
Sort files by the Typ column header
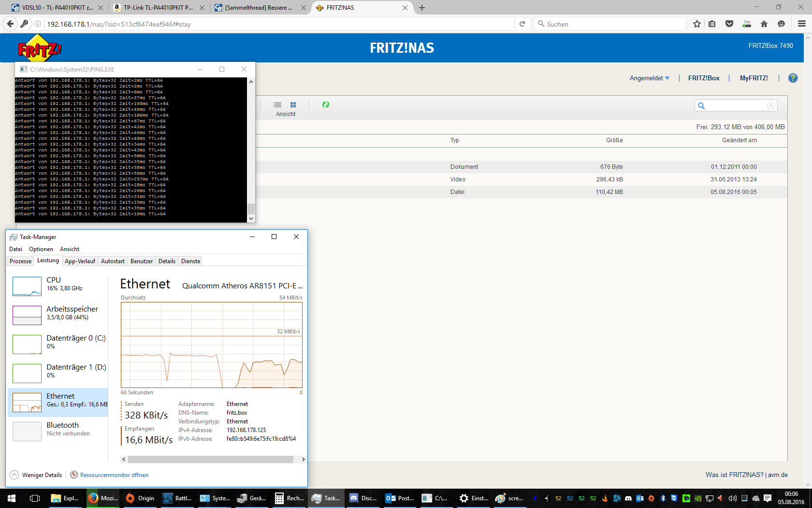tap(455, 140)
